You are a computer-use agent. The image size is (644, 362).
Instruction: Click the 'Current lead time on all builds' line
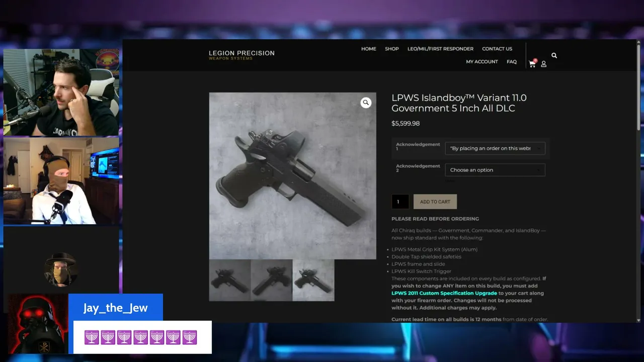(x=470, y=319)
